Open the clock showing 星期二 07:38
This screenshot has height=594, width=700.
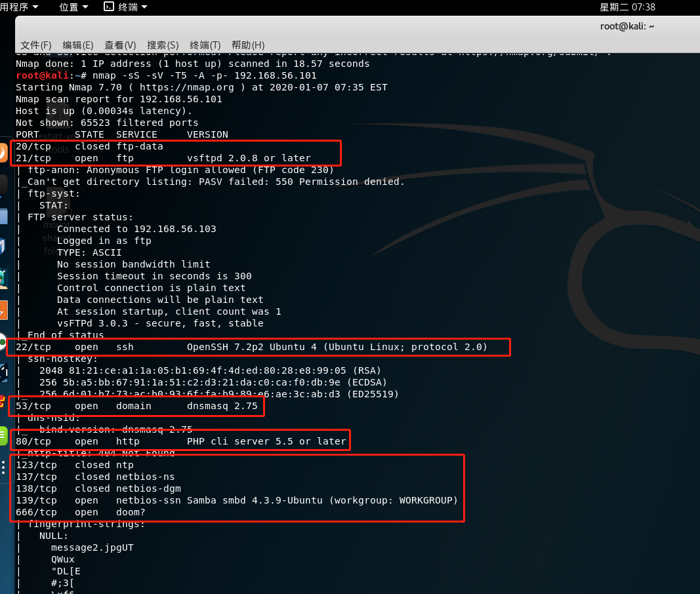pyautogui.click(x=627, y=7)
